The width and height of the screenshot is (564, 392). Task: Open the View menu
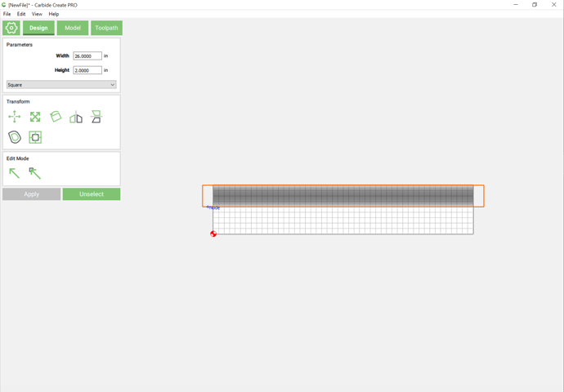pos(37,14)
